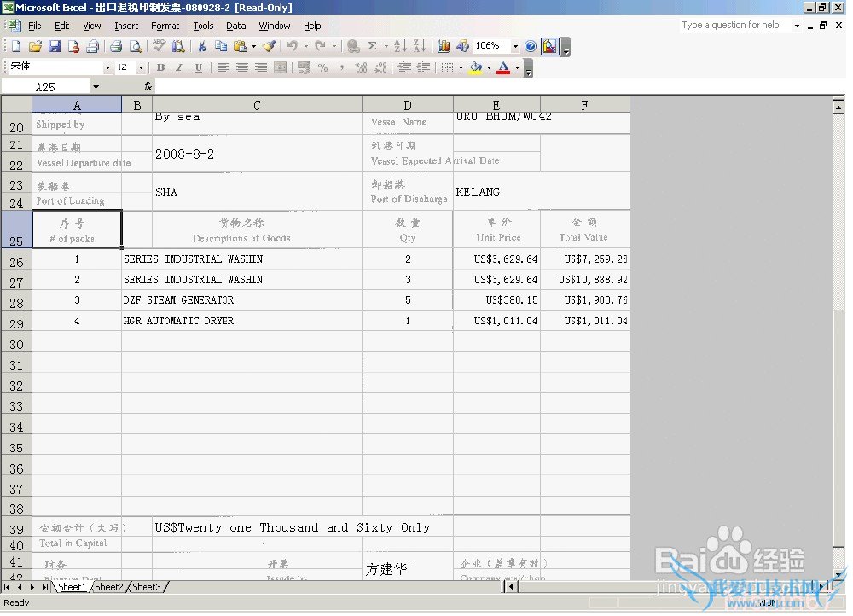Open the font name dropdown
The image size is (853, 616).
click(x=107, y=67)
